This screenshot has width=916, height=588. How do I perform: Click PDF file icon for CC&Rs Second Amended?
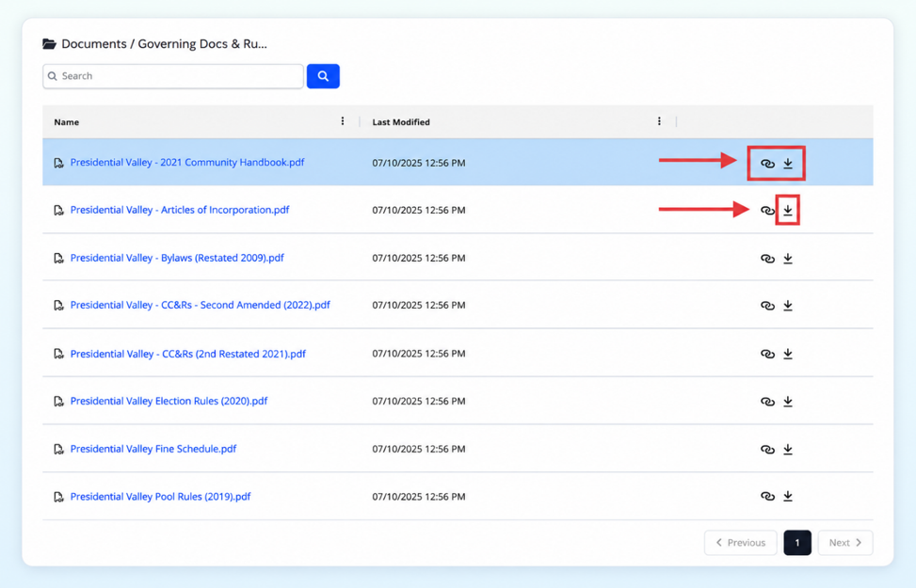point(58,306)
